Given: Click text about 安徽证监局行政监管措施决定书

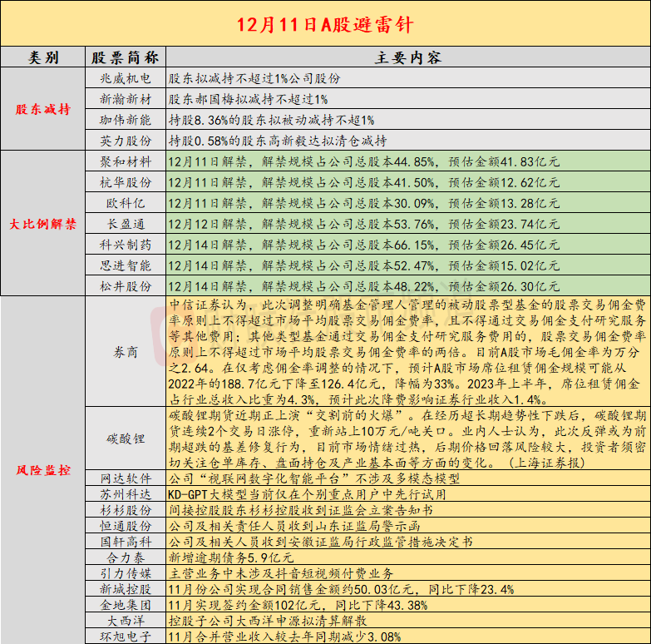Looking at the screenshot, I should click(x=321, y=542).
